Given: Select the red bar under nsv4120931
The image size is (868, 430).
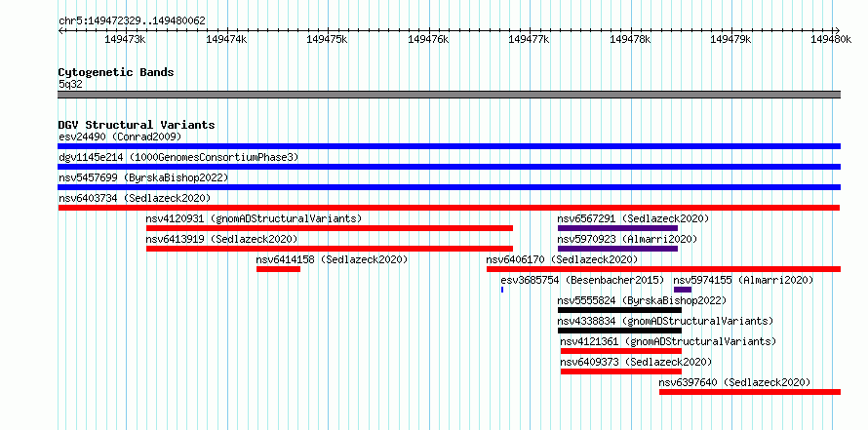Looking at the screenshot, I should click(330, 228).
